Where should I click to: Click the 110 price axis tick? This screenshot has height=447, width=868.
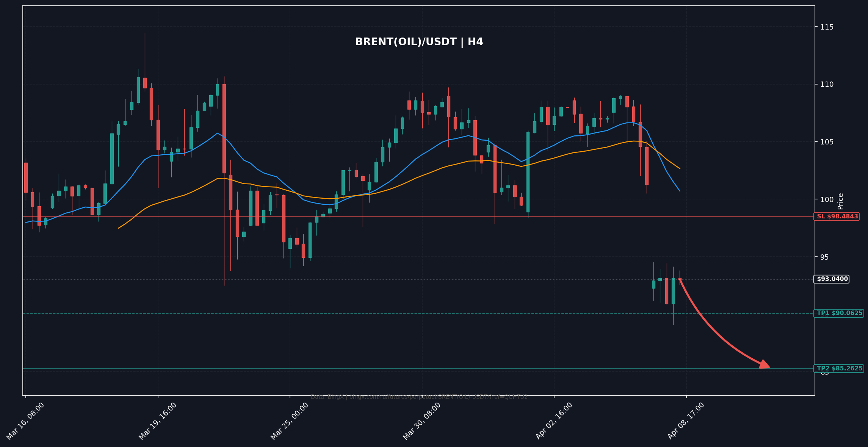[x=827, y=84]
